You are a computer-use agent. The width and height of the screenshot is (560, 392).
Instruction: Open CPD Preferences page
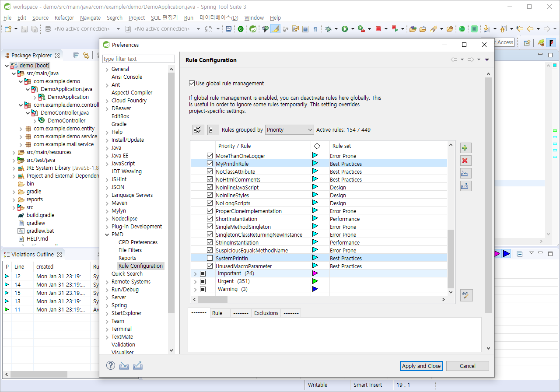point(138,242)
